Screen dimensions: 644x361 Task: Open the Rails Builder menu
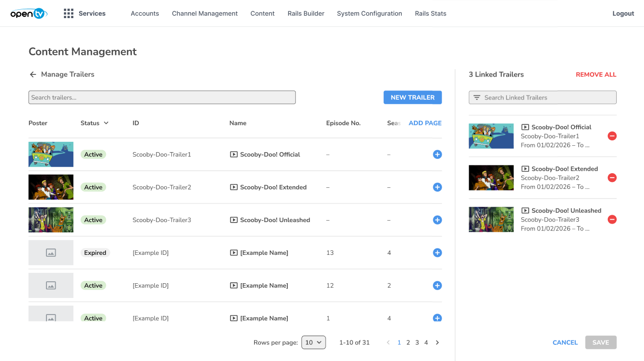click(306, 14)
